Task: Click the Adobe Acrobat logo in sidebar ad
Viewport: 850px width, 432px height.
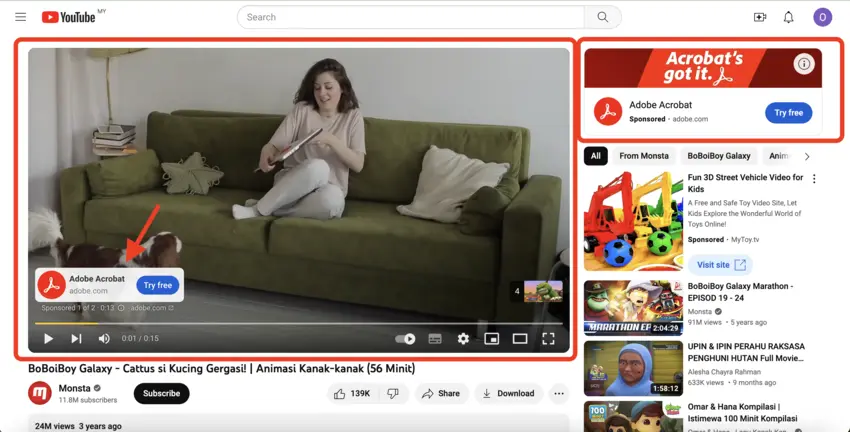Action: coord(608,112)
